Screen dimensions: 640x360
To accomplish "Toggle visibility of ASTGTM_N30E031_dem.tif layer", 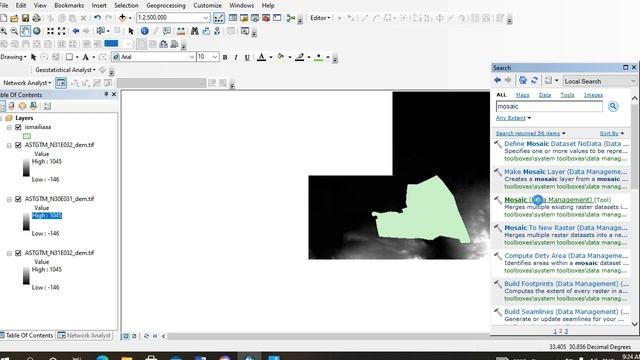I will (x=18, y=199).
